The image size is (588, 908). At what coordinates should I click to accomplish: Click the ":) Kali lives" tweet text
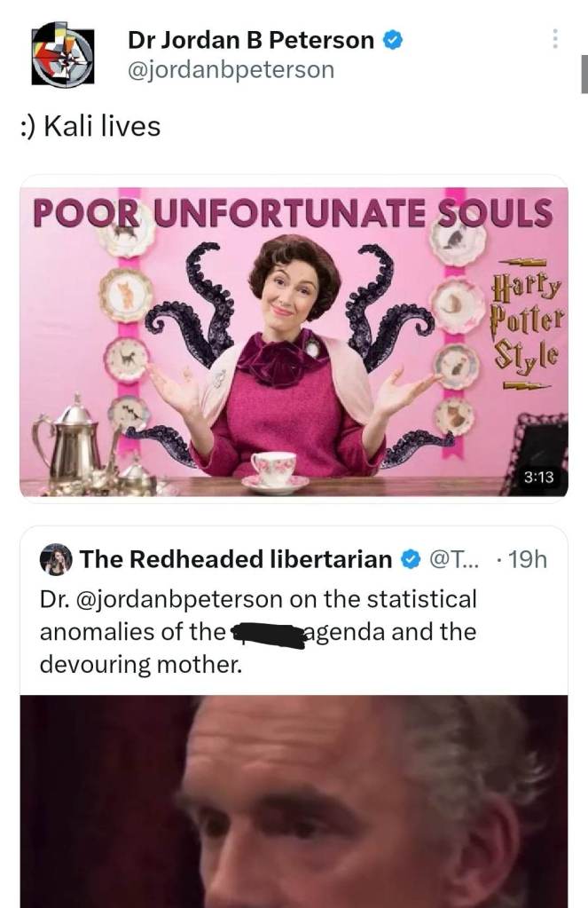coord(90,126)
